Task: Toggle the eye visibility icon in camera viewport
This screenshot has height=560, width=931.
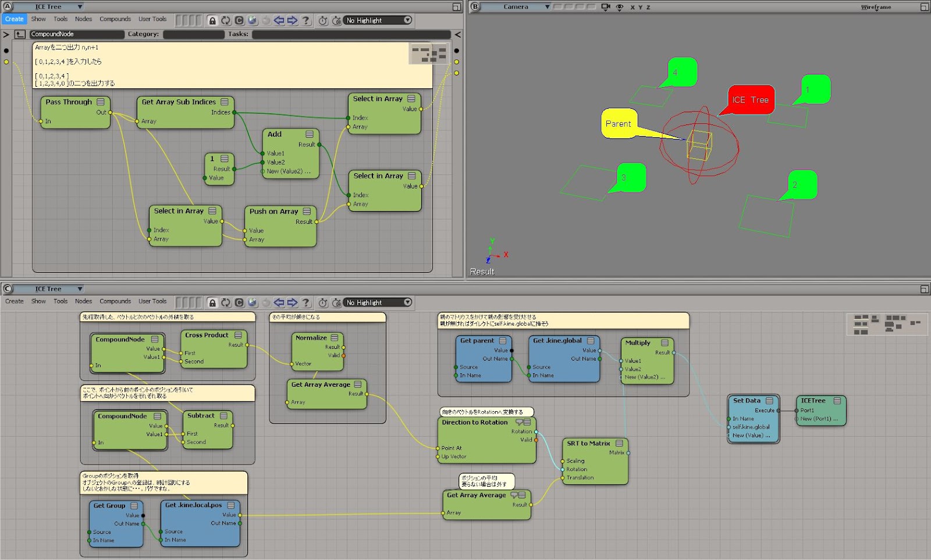Action: pyautogui.click(x=620, y=7)
